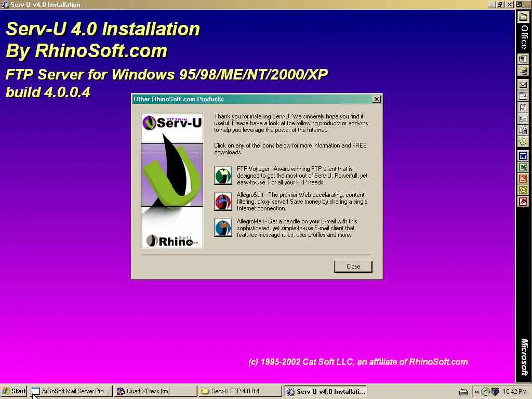Click the 'AllegroSurf - The premier Web' description text
Screen dimensions: 532x399
pos(302,202)
